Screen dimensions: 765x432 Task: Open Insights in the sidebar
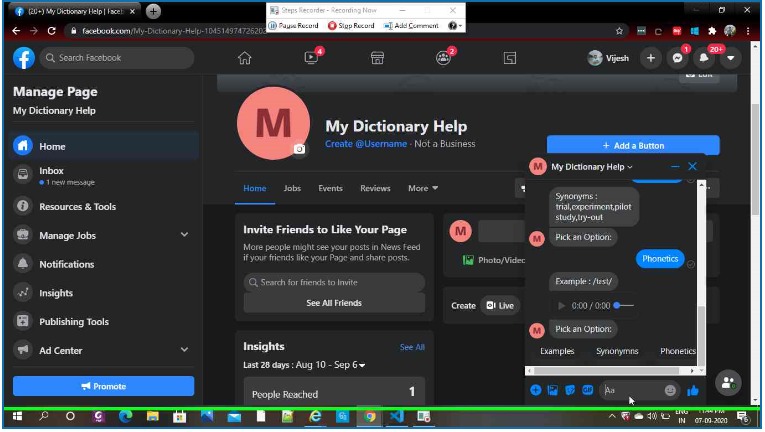point(104,293)
